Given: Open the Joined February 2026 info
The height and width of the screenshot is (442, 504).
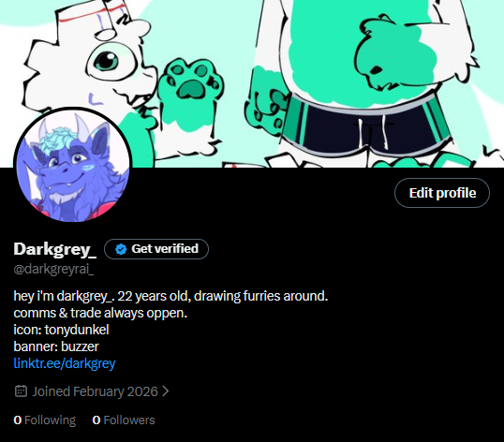Looking at the screenshot, I should pyautogui.click(x=95, y=391).
